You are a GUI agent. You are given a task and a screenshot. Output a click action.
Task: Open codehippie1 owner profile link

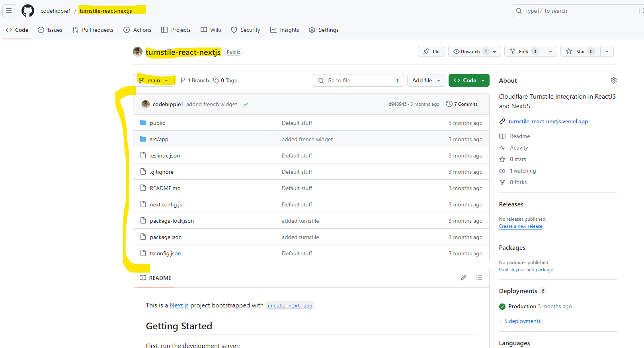(56, 11)
